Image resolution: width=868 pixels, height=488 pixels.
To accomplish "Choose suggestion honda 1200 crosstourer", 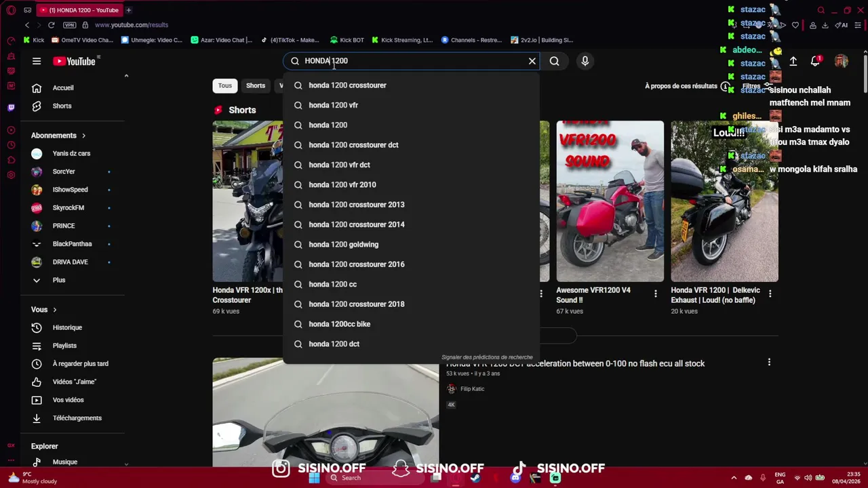I will tap(411, 85).
